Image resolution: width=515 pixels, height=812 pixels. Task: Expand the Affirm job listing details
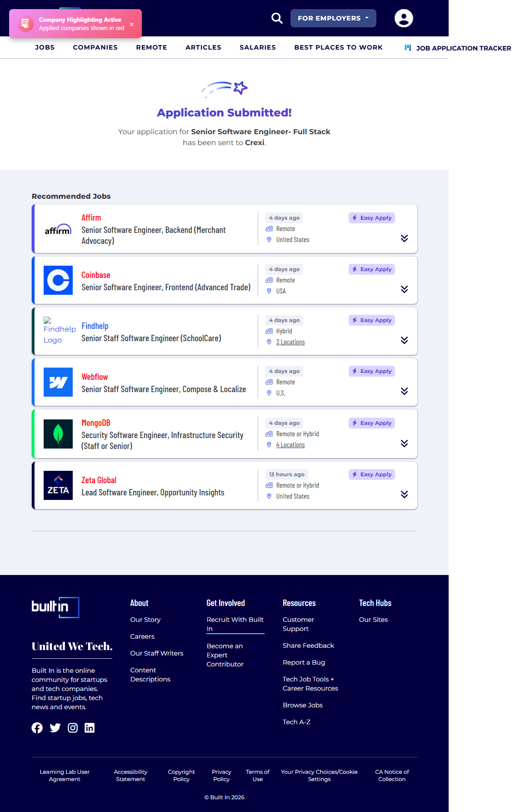pyautogui.click(x=404, y=238)
